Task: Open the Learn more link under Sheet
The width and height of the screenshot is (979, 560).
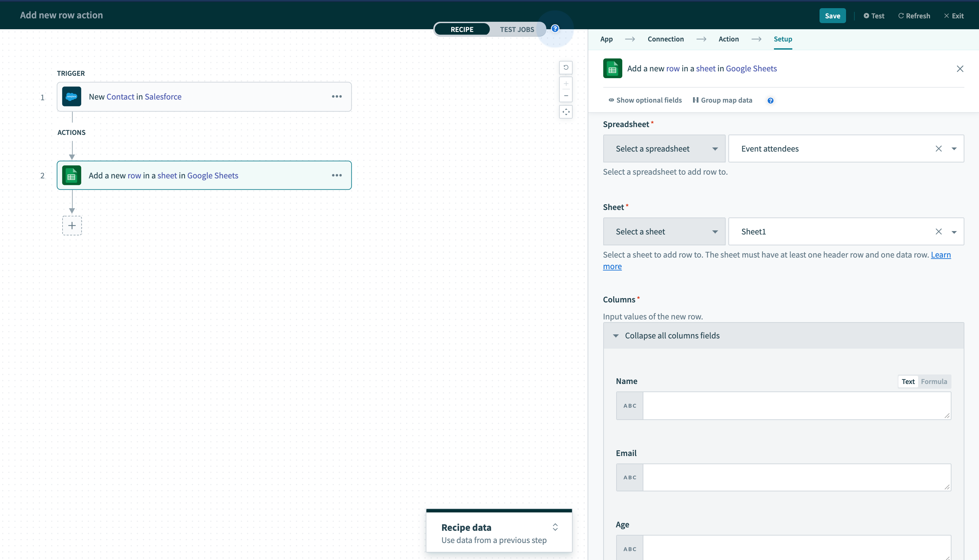Action: click(941, 255)
